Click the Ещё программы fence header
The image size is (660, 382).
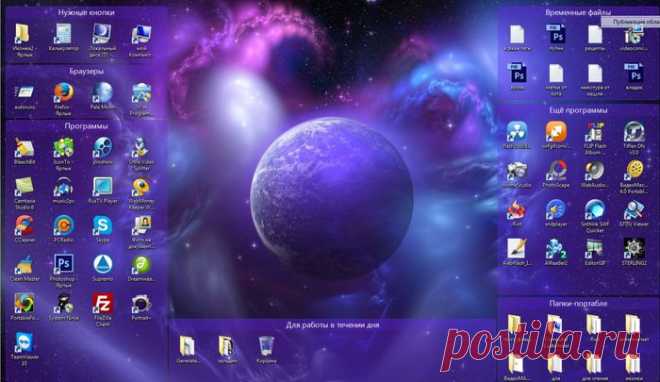(578, 110)
